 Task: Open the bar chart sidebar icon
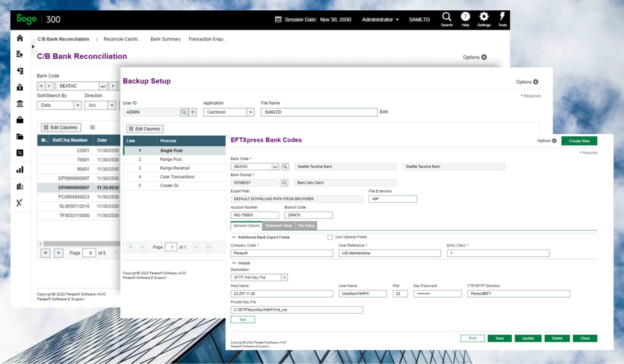20,169
